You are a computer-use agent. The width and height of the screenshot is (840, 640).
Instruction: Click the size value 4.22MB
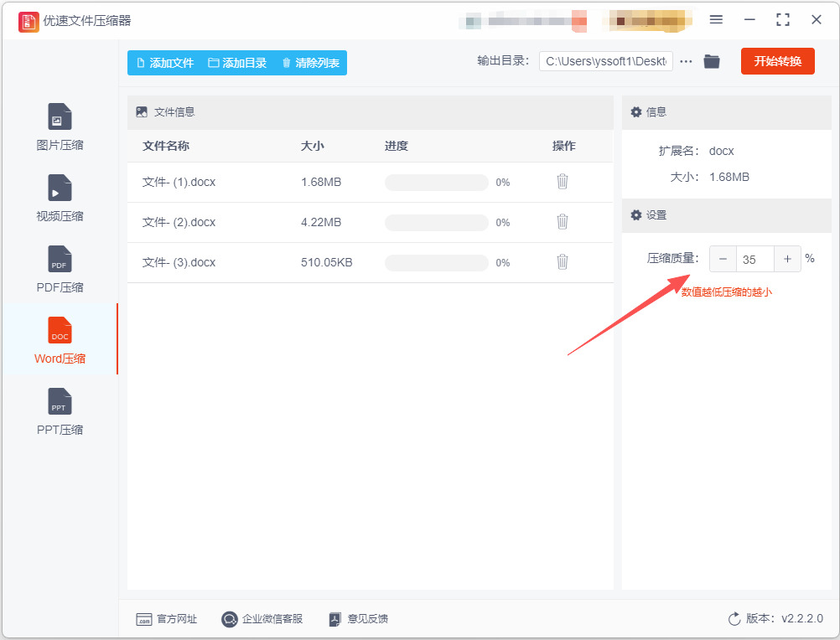(x=321, y=223)
